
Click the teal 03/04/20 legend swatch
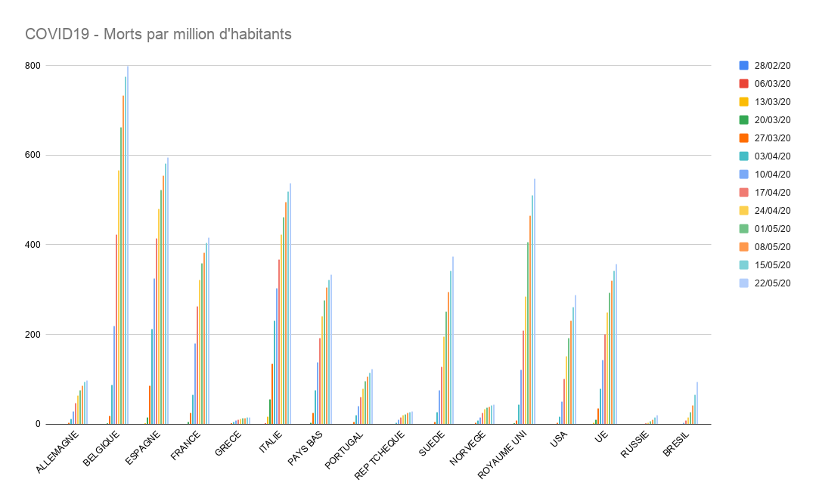click(x=743, y=156)
